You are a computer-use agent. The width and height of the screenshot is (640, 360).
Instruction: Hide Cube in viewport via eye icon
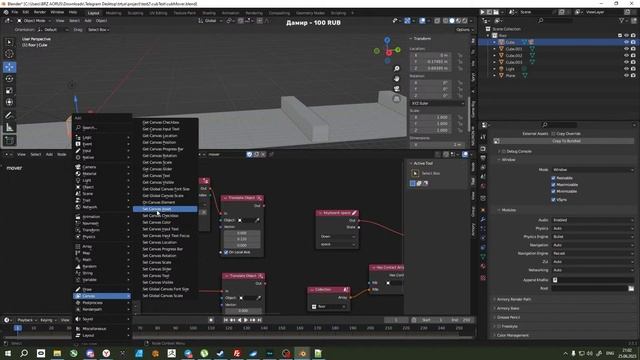(626, 42)
